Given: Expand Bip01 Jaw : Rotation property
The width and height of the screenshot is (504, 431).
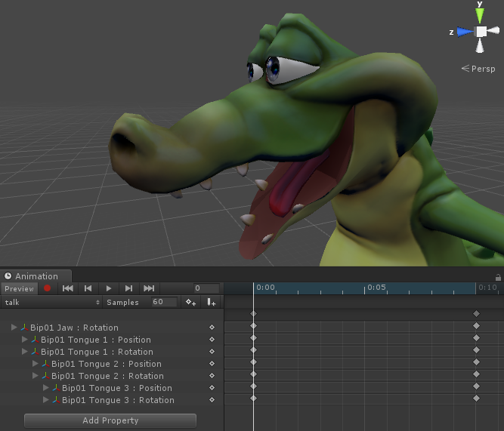Looking at the screenshot, I should 14,328.
